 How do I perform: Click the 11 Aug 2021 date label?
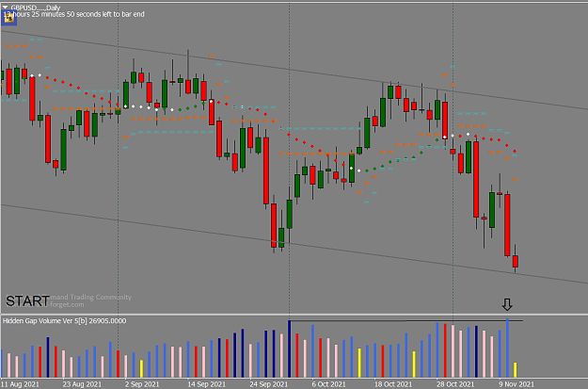click(20, 384)
